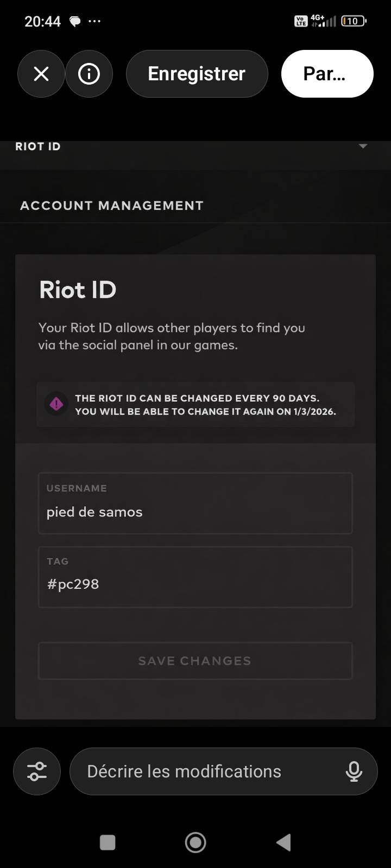The width and height of the screenshot is (391, 868).
Task: Tap the chat bubble notification icon
Action: [x=75, y=22]
